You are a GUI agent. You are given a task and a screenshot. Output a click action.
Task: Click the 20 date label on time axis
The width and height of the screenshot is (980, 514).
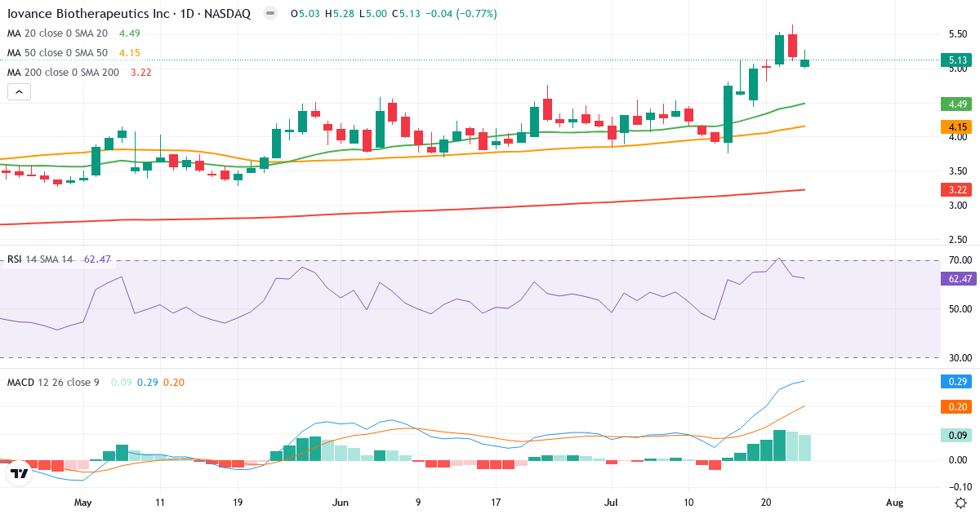pos(766,503)
